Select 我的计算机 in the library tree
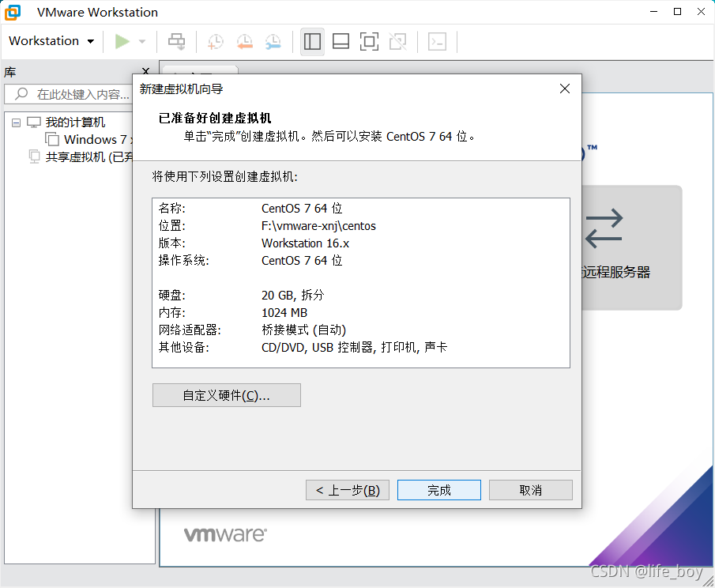715x588 pixels. click(x=75, y=122)
